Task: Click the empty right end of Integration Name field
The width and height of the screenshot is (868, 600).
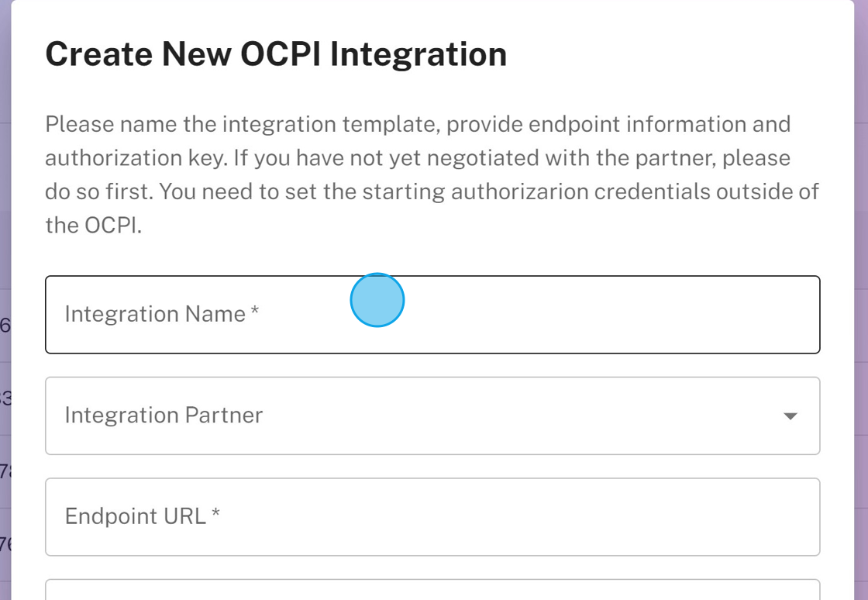Action: point(736,315)
